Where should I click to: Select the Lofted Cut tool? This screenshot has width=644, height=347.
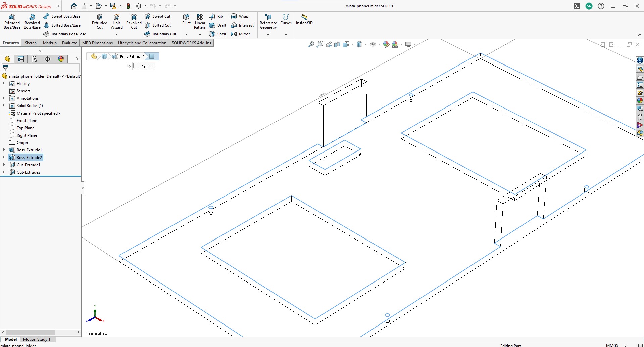(157, 25)
